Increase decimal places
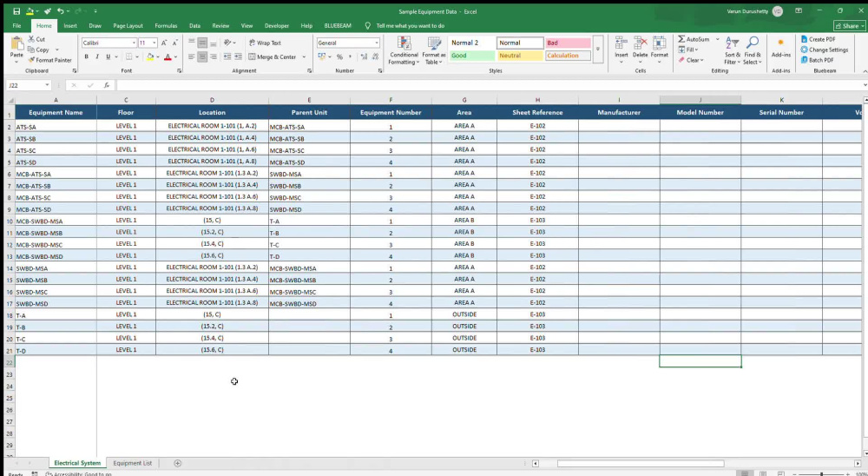Viewport: 868px width, 476px height. (364, 56)
